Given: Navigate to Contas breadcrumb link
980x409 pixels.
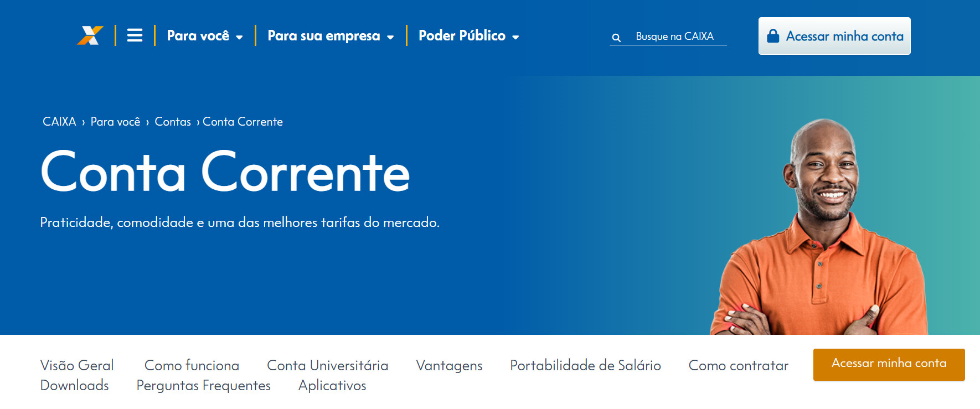Looking at the screenshot, I should click(173, 122).
